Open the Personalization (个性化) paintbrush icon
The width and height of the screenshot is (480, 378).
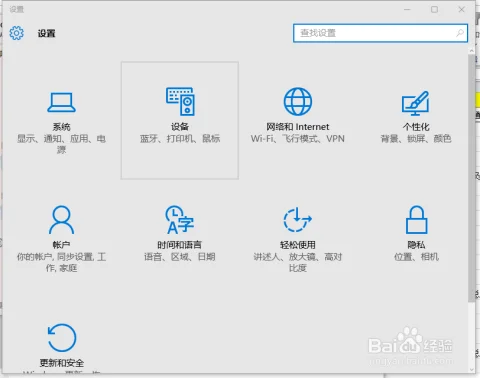[415, 103]
